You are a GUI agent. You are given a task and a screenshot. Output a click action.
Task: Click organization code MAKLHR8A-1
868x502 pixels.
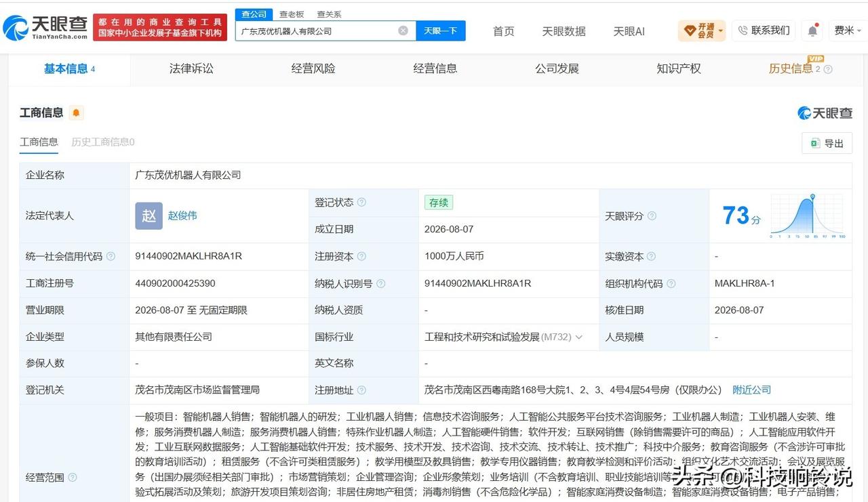pos(745,283)
